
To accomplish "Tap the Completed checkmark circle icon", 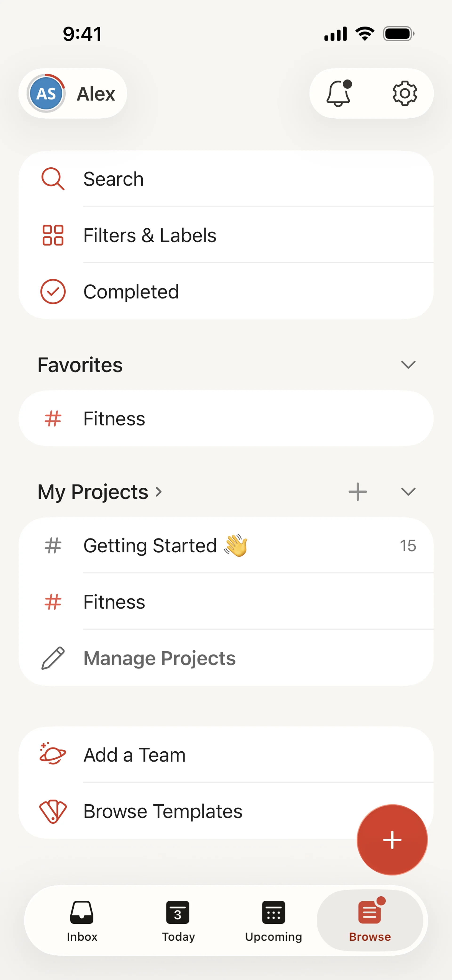I will [x=53, y=292].
